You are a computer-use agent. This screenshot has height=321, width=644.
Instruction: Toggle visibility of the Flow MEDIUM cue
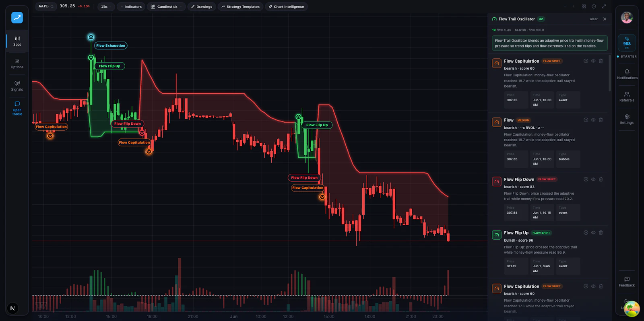[593, 120]
